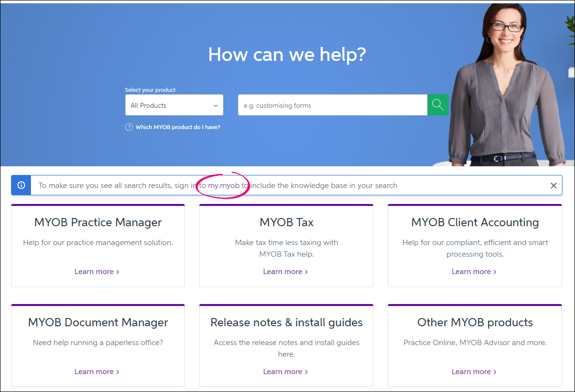
Task: Learn more about MYOB Document Manager
Action: click(x=97, y=372)
